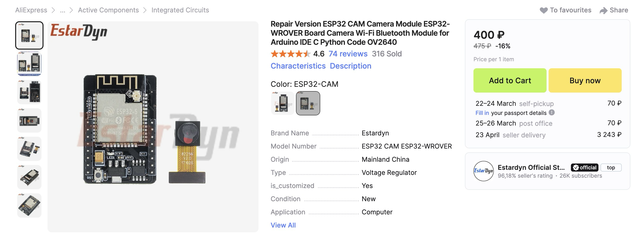Expand the collapsed breadcrumb ellipsis
The height and width of the screenshot is (246, 644).
62,10
